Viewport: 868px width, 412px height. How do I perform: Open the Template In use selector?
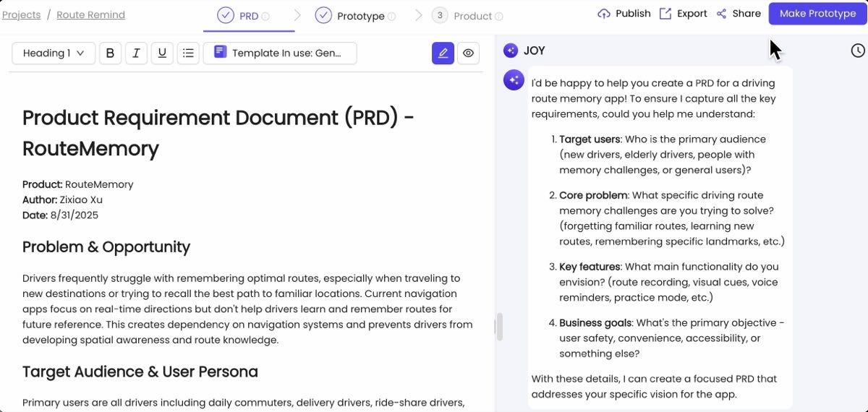(x=280, y=53)
